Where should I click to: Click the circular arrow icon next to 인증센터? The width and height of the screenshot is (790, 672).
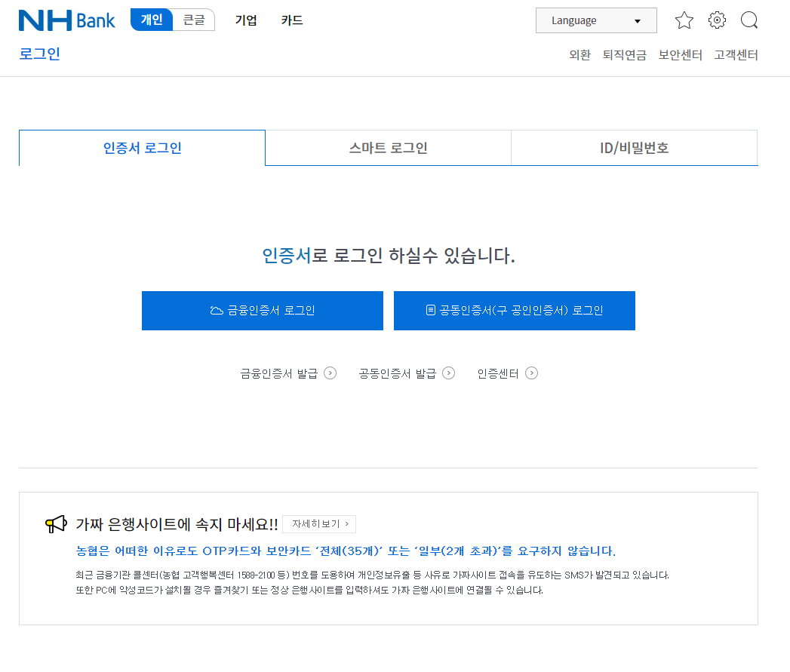click(533, 373)
